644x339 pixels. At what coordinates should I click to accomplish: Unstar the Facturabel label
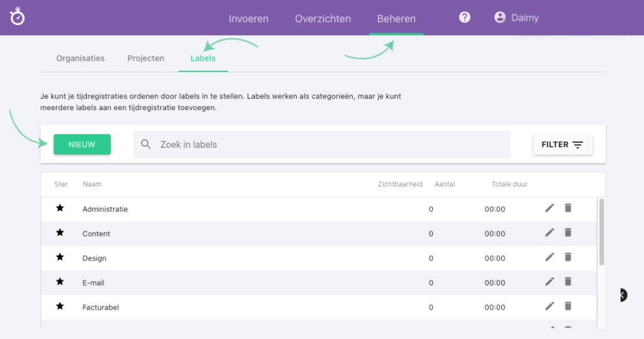60,306
